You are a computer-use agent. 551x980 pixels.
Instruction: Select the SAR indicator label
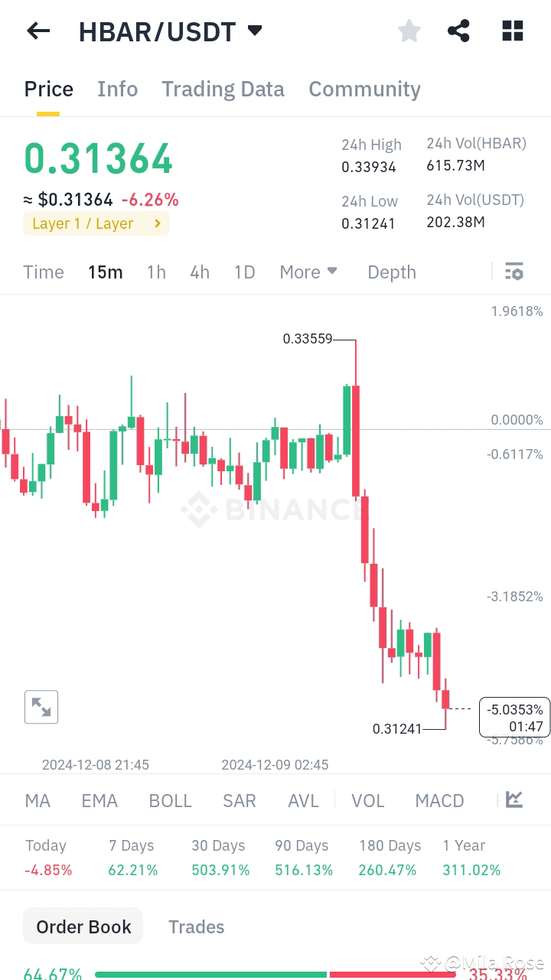(239, 800)
